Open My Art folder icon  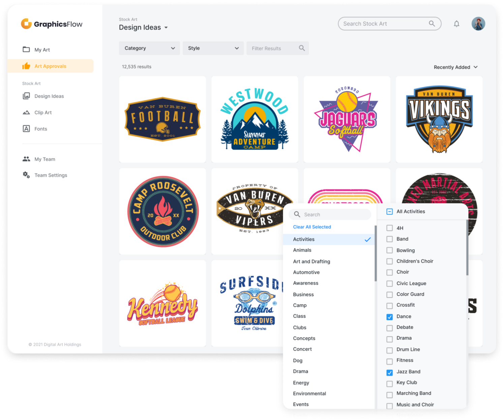click(26, 50)
